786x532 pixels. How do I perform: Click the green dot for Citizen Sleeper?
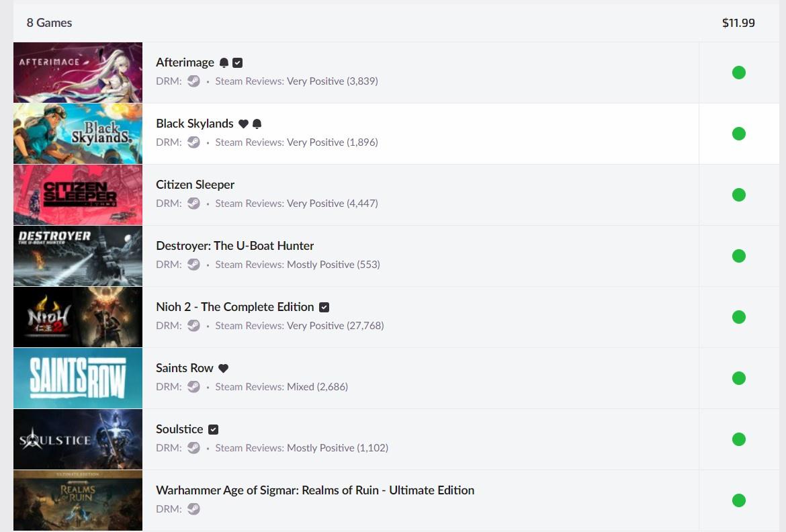click(x=739, y=195)
